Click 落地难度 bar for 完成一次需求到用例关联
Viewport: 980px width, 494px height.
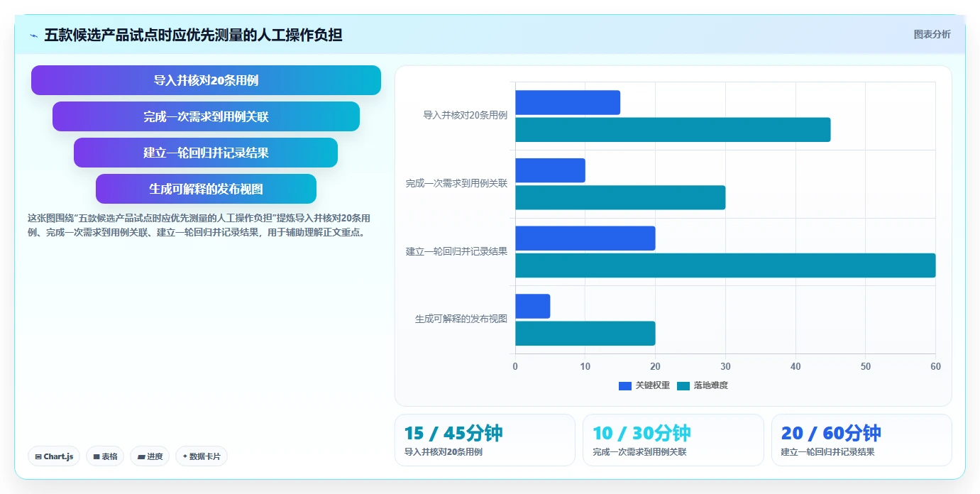620,197
